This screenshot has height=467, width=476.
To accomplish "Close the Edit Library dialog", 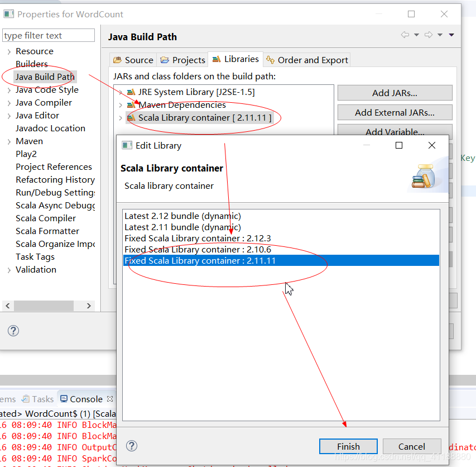I will 432,145.
